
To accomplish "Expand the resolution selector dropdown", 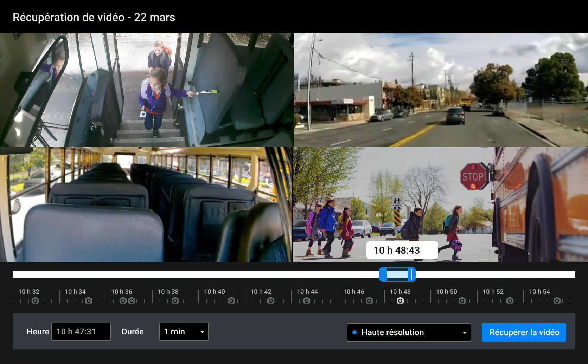I will click(x=465, y=332).
